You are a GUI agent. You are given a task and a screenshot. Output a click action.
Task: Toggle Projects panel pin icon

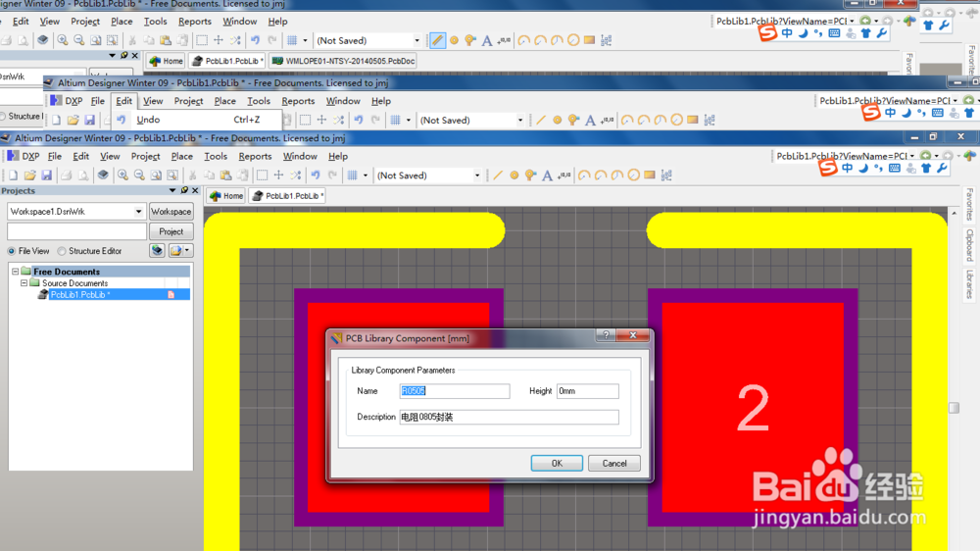click(184, 190)
